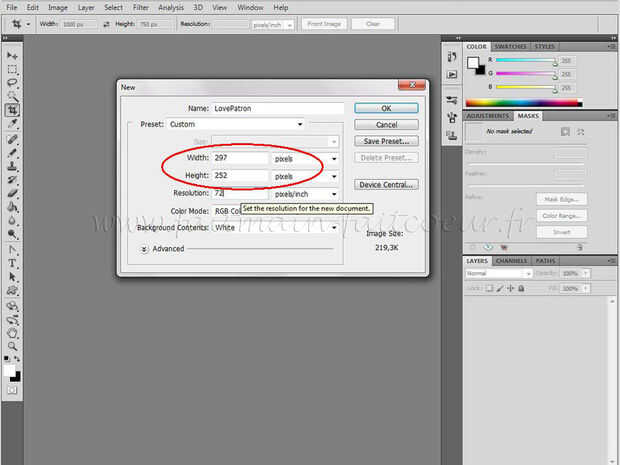Switch to the Swatches tab
The image size is (620, 465).
(x=510, y=47)
